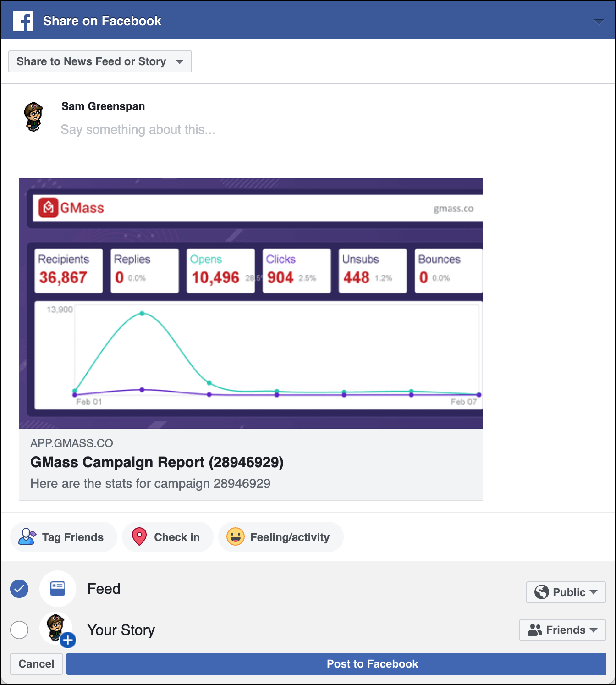This screenshot has width=616, height=685.
Task: Click 'Here are the stats for campaign' description
Action: [150, 484]
